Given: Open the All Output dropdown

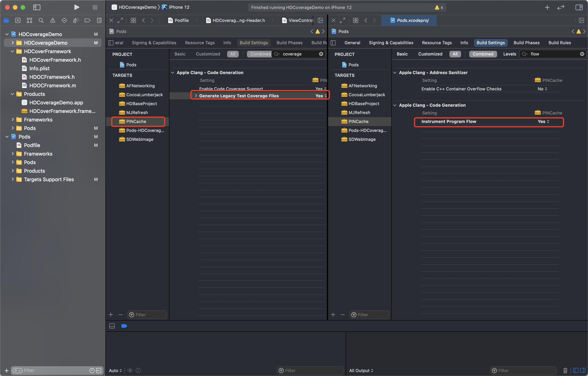Looking at the screenshot, I should (361, 370).
